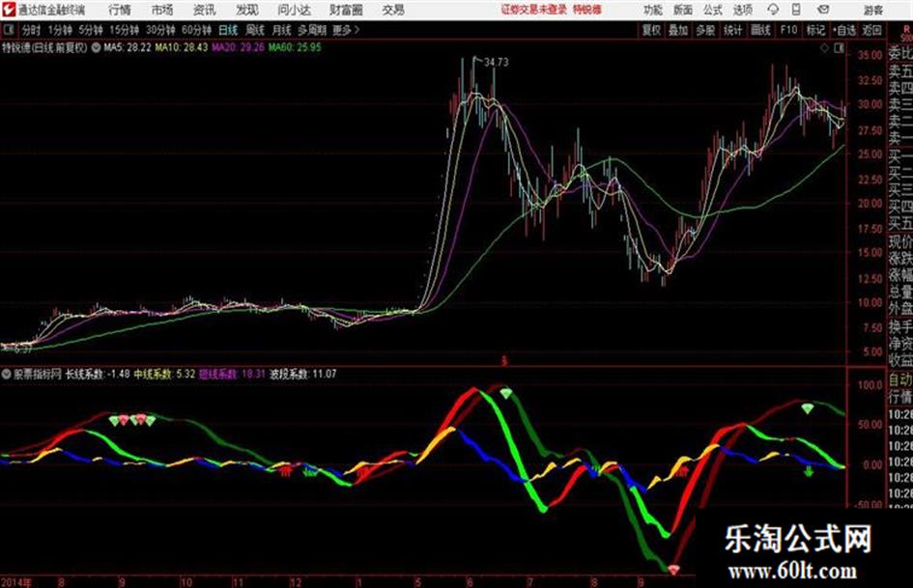Click the 复权 toolbar button
913x588 pixels.
pyautogui.click(x=651, y=30)
